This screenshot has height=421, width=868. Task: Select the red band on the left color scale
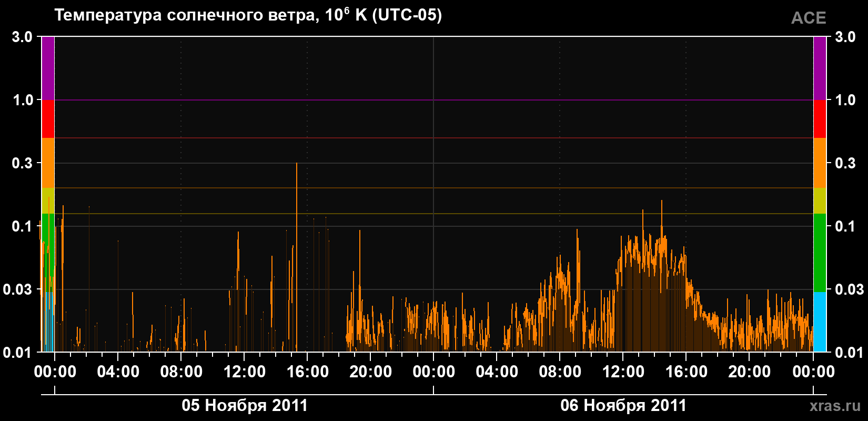(48, 119)
